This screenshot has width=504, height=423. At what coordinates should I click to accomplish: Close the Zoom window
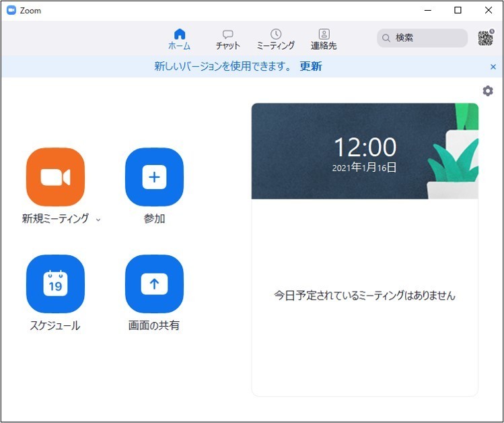click(489, 10)
